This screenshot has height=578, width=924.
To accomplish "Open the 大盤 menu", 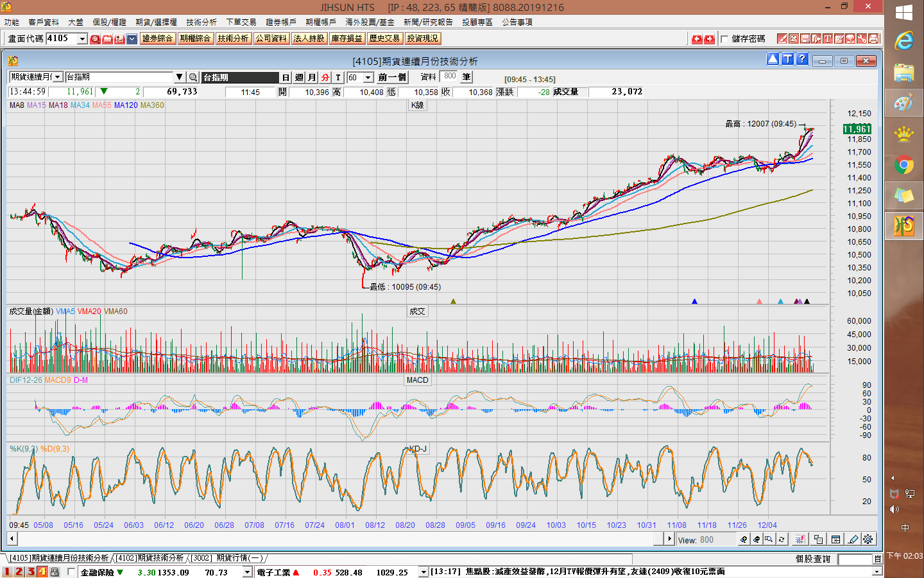I will tap(76, 22).
